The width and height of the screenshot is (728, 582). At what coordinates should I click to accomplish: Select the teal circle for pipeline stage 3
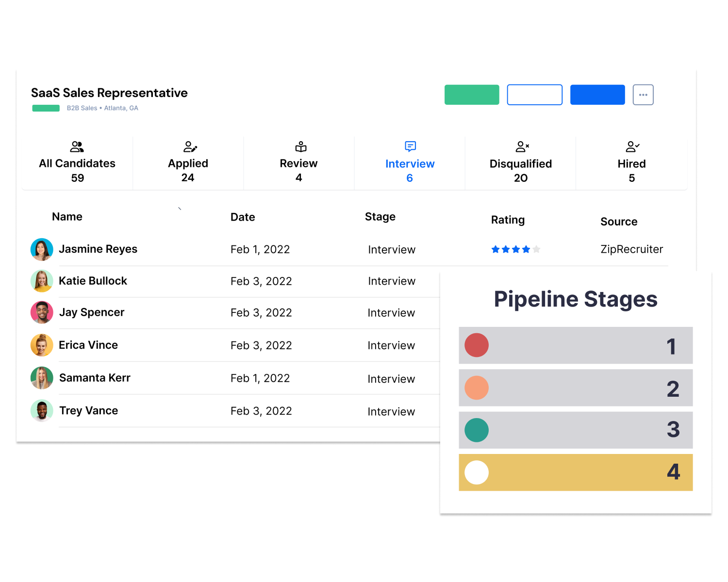[x=477, y=430]
